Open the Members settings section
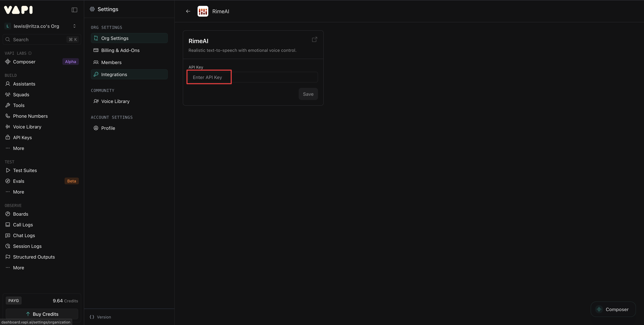This screenshot has width=644, height=325. [111, 62]
